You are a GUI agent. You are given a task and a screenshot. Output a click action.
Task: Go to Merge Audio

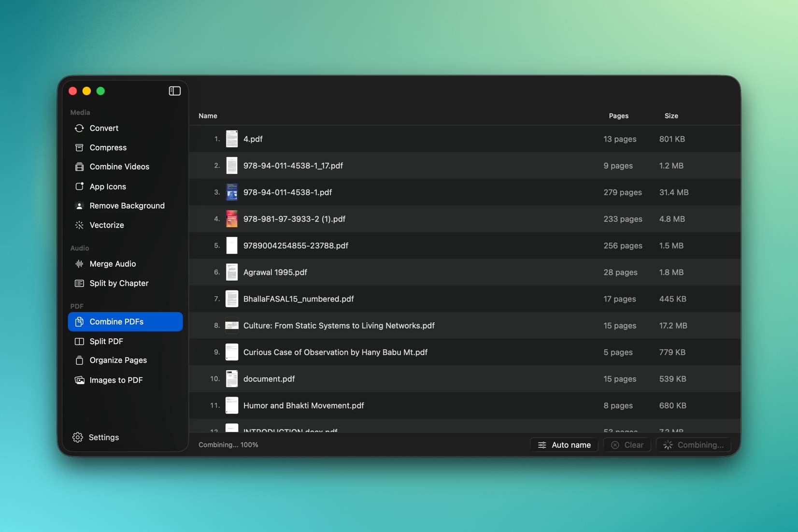[x=125, y=264]
